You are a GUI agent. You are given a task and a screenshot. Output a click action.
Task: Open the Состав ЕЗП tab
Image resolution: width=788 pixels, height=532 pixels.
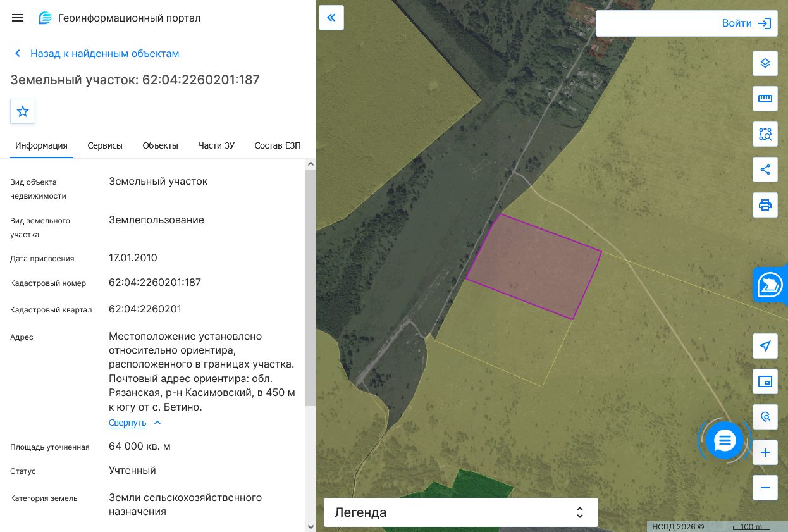pyautogui.click(x=277, y=145)
